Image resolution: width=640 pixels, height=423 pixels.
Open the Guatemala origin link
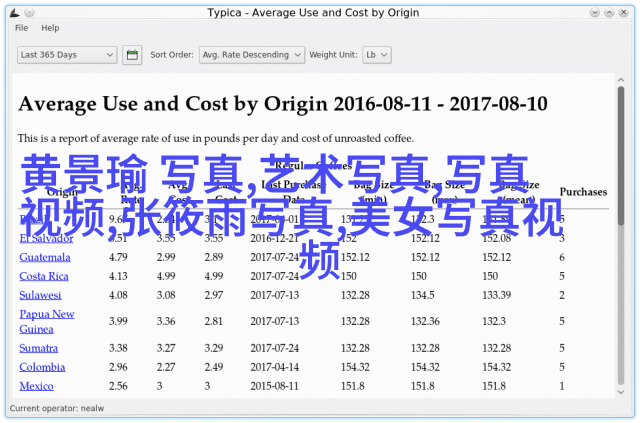45,257
